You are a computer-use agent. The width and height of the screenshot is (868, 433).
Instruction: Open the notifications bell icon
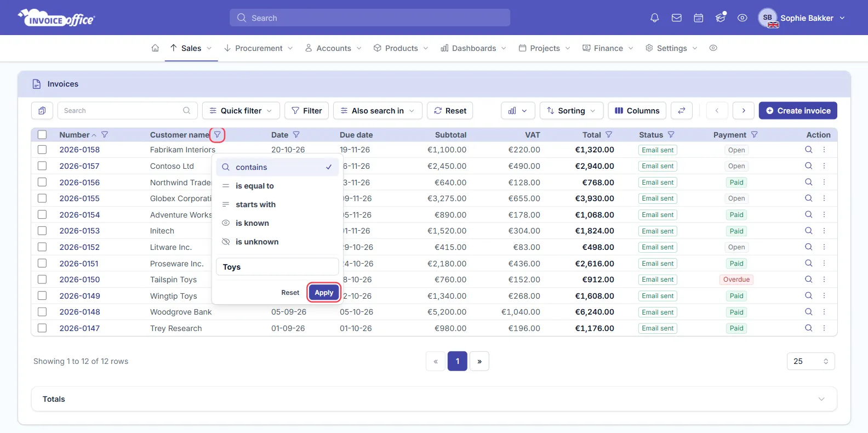point(654,18)
